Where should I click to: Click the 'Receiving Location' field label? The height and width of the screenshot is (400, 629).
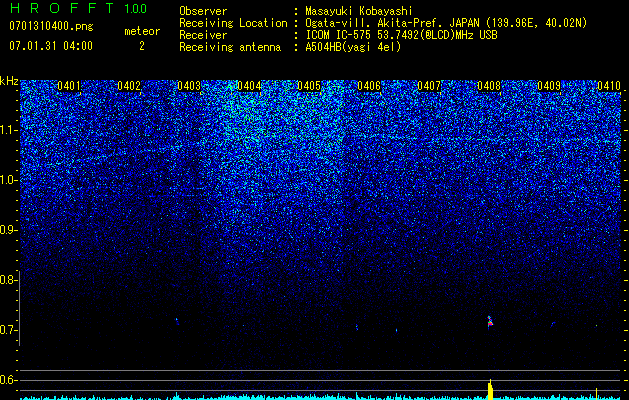click(x=233, y=23)
